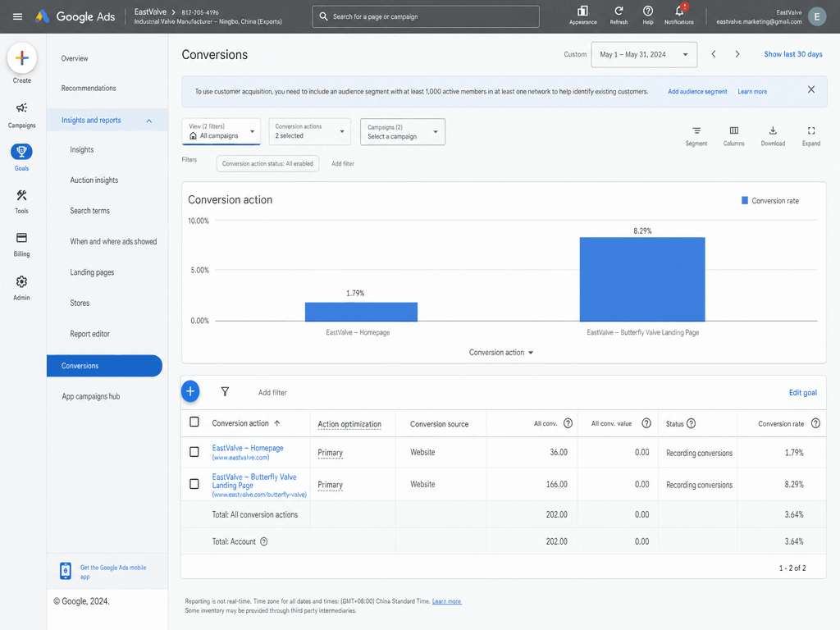Dismiss the customer acquisition banner
Screen dimensions: 840x630
point(811,89)
